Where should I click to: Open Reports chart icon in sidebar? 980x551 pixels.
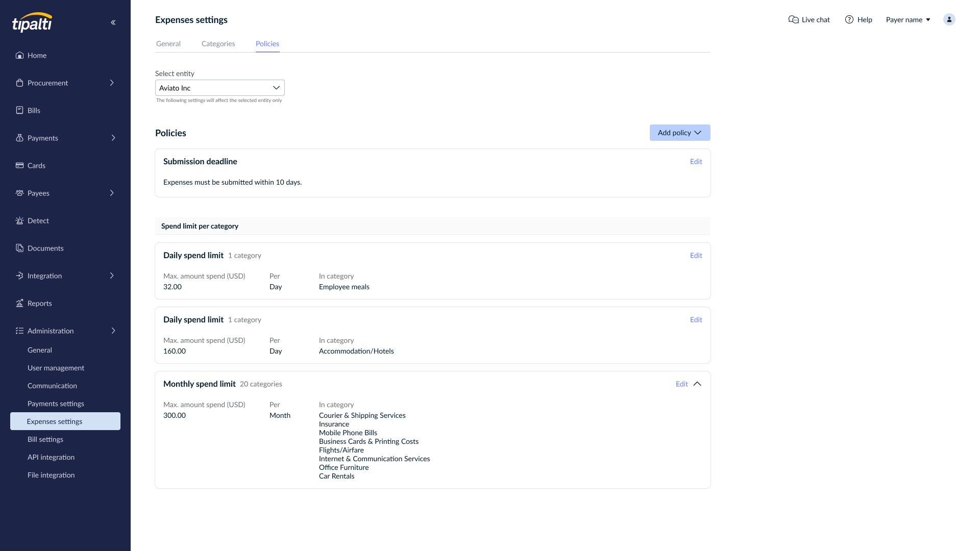[19, 303]
